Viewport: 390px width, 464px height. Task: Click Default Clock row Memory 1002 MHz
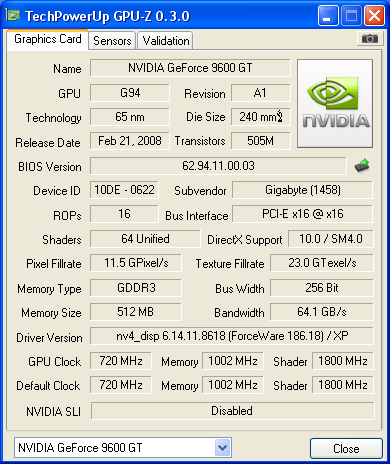click(x=233, y=385)
